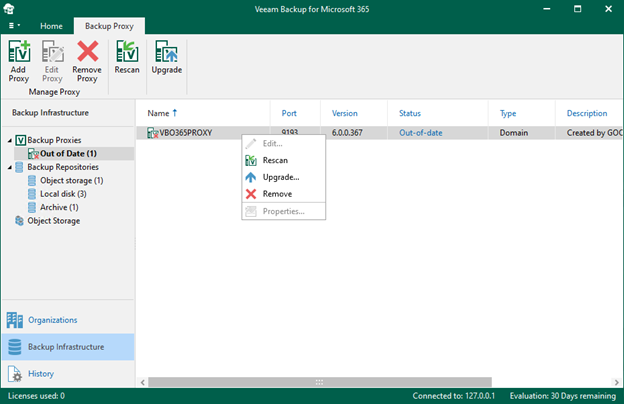Screen dimensions: 624x404
Task: Open Local disk (3) repository node
Action: point(63,194)
